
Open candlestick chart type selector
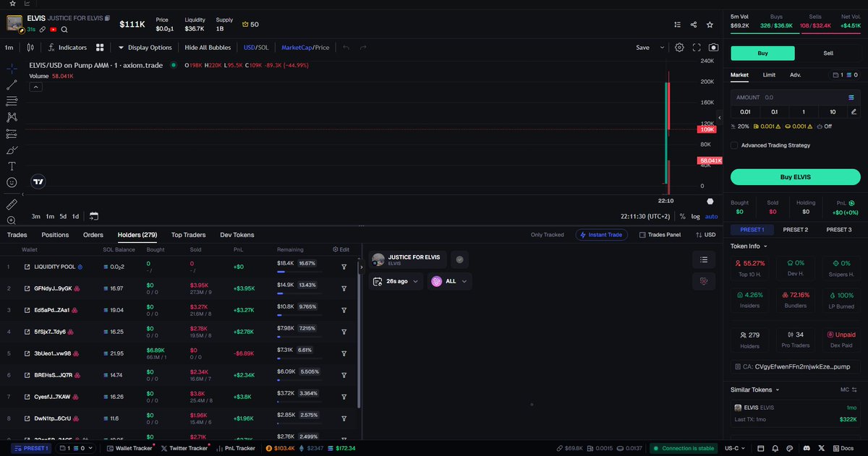tap(30, 48)
